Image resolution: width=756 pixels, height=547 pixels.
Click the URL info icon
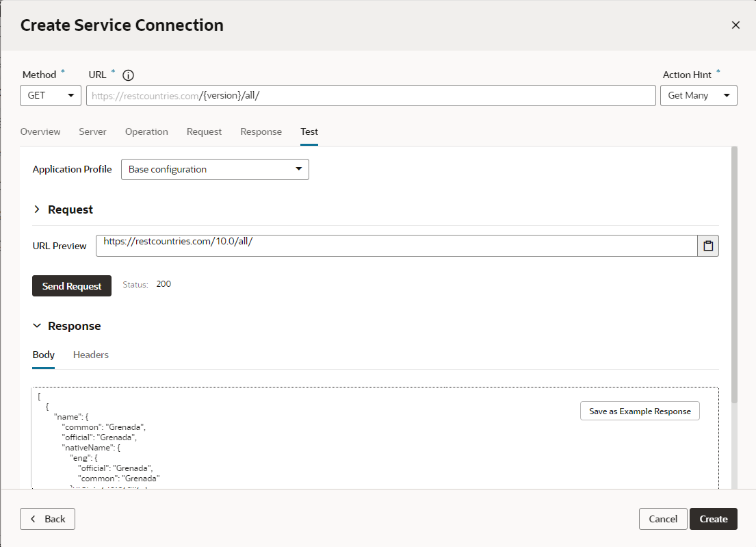(x=128, y=75)
